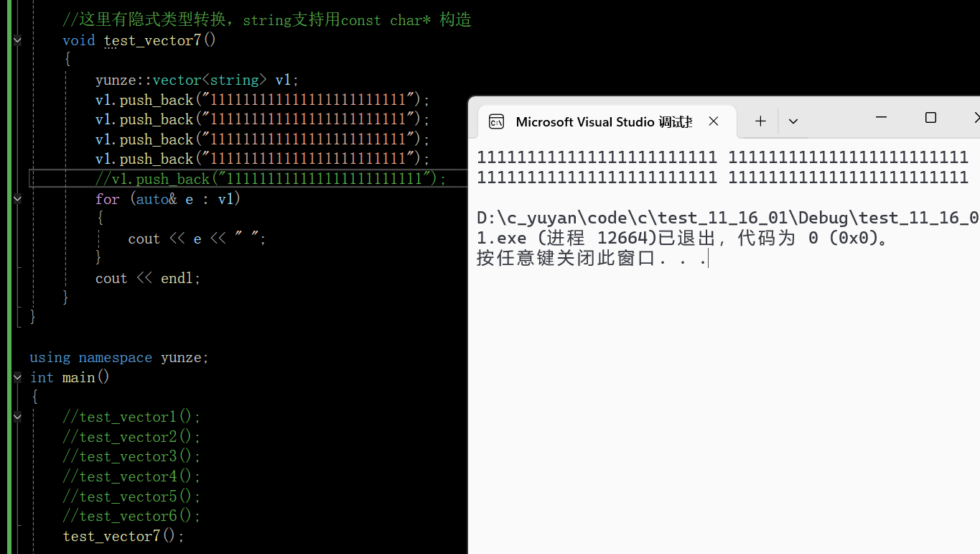Collapse the test_vector7 function body
980x554 pixels.
click(x=17, y=40)
